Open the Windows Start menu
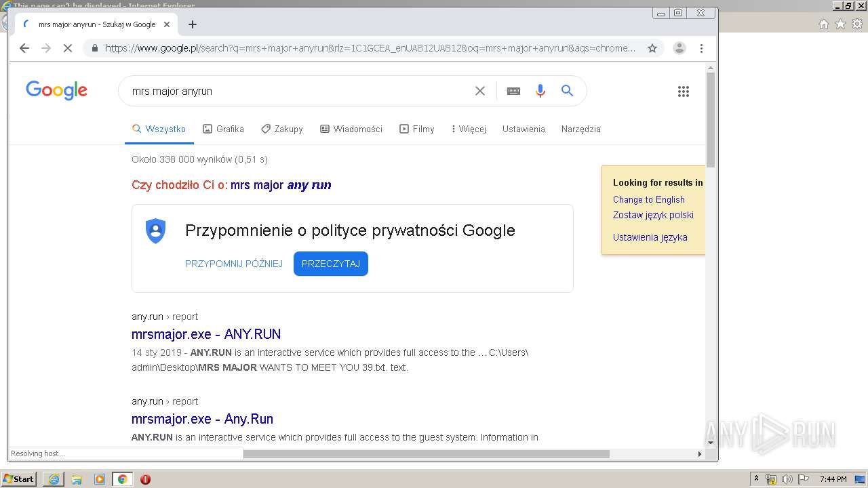This screenshot has width=868, height=488. (18, 479)
